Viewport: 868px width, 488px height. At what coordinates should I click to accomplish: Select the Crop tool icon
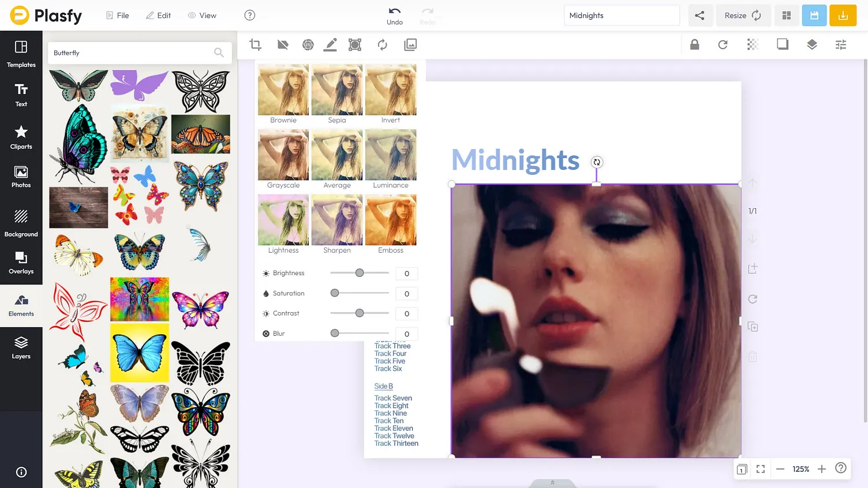(x=255, y=45)
